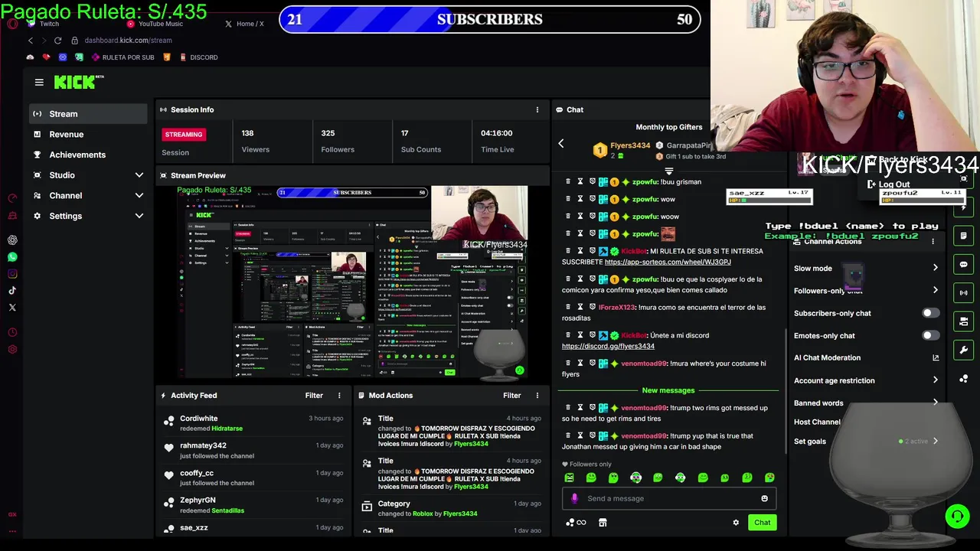Screen dimensions: 980x551
Task: Jump to New messages divider in chat
Action: (x=668, y=390)
